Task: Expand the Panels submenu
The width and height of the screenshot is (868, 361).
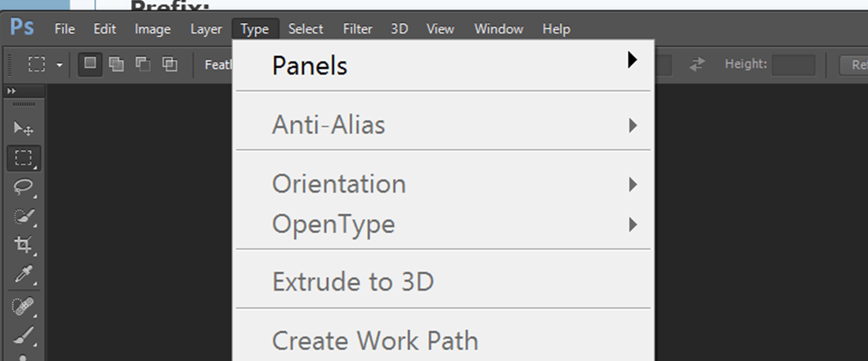Action: [443, 65]
